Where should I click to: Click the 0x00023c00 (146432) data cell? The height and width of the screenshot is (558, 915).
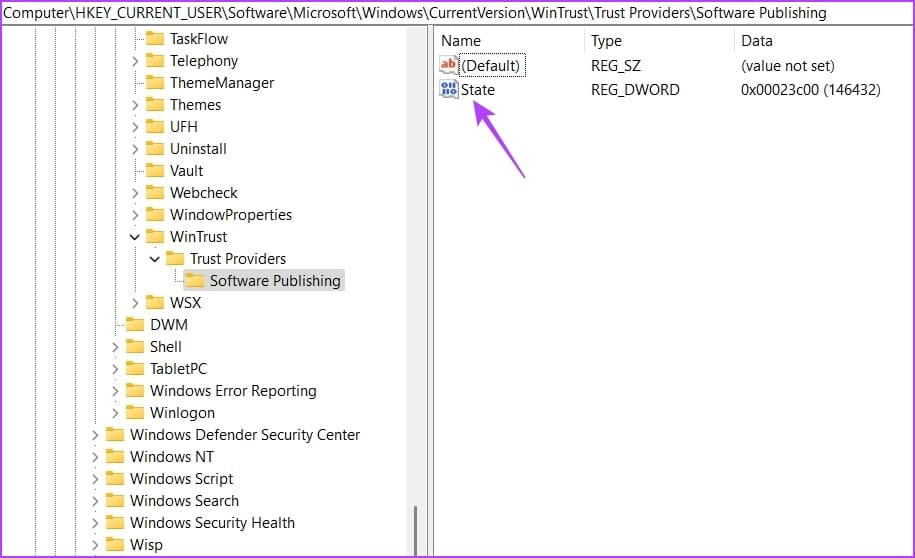point(811,90)
